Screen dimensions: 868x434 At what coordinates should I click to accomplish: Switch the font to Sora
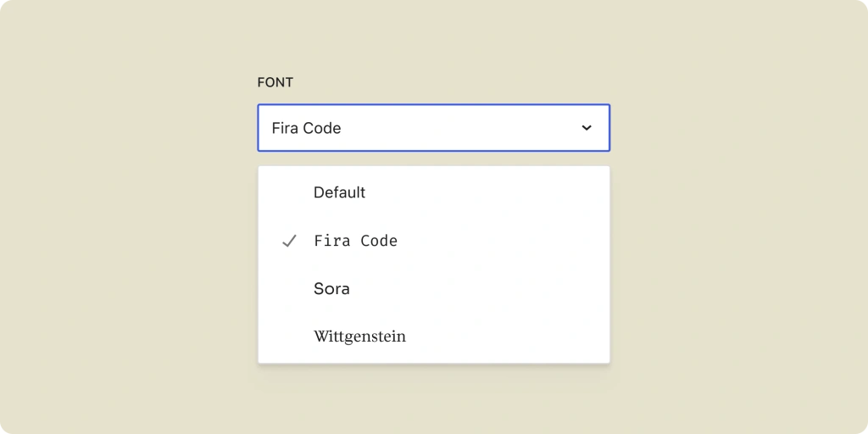pos(331,289)
